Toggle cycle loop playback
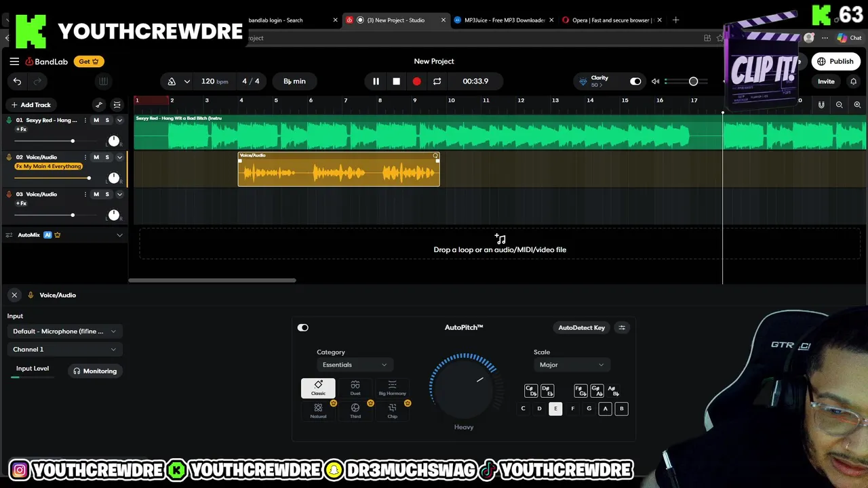Viewport: 868px width, 488px height. click(437, 81)
